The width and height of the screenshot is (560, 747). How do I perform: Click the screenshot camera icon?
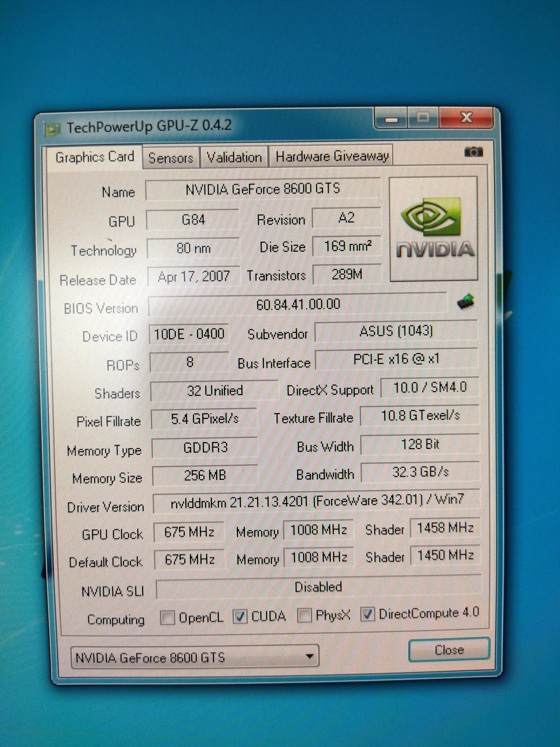point(473,152)
